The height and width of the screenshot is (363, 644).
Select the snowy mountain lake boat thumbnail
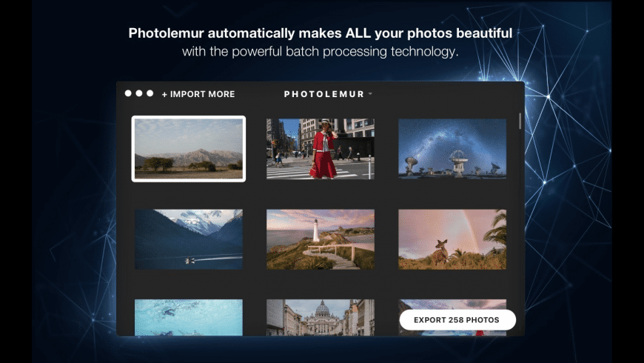[189, 239]
